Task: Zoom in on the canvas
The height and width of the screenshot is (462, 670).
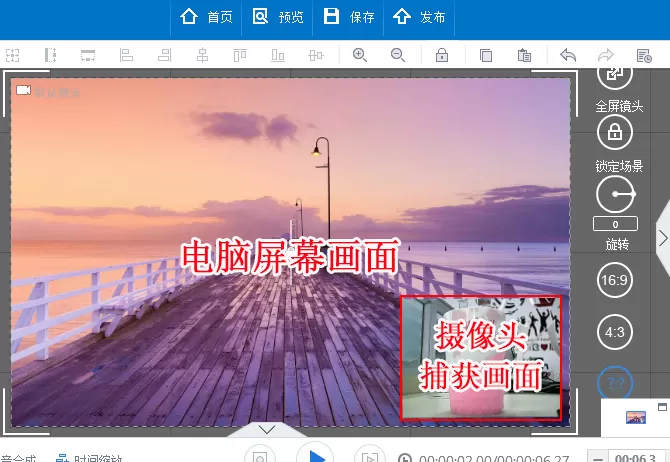Action: pyautogui.click(x=359, y=55)
